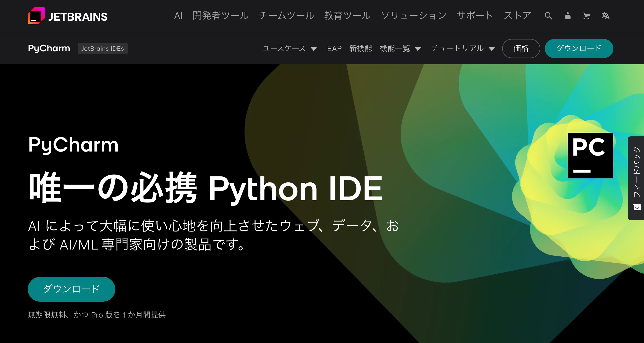Viewport: 644px width, 343px height.
Task: Open the account profile icon
Action: 567,16
